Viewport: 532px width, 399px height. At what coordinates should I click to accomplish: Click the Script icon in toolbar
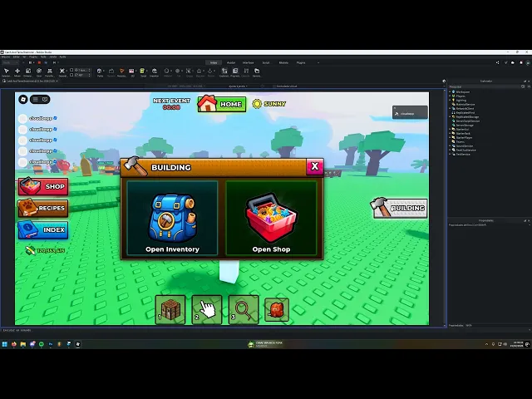point(143,71)
